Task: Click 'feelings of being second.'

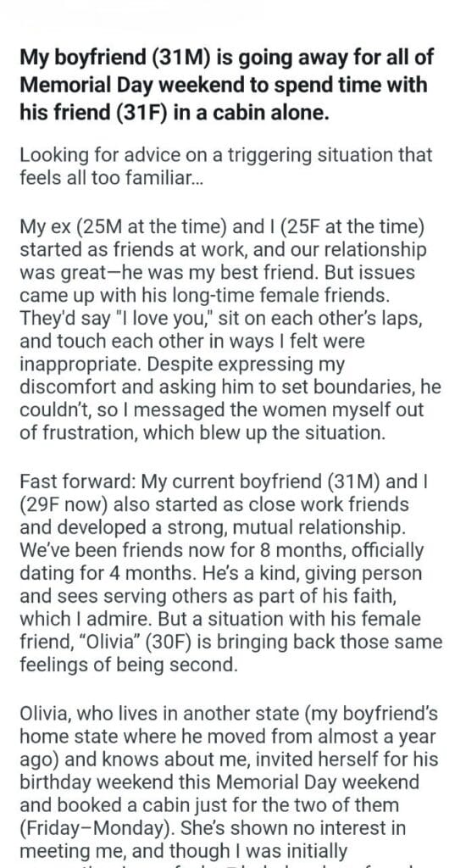Action: coord(129,665)
